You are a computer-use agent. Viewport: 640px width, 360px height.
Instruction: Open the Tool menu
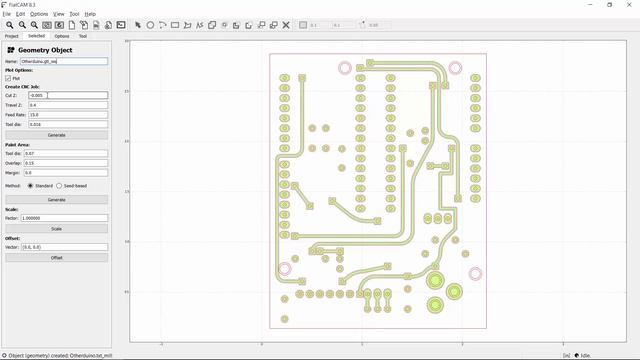74,14
